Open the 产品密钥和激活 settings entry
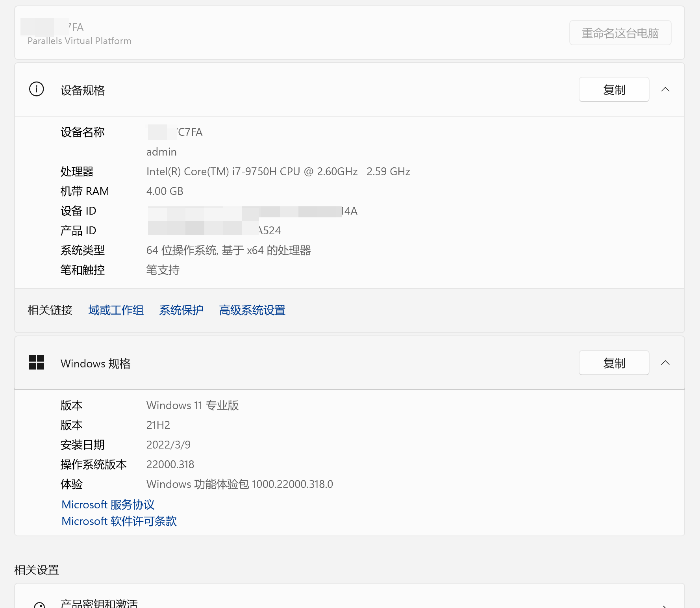Viewport: 700px width, 608px height. pyautogui.click(x=350, y=599)
